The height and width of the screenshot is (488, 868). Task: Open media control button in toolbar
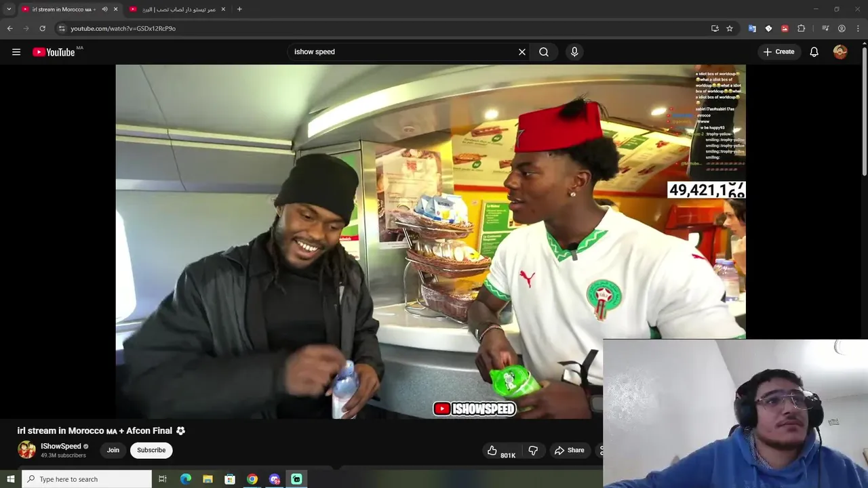(x=825, y=28)
